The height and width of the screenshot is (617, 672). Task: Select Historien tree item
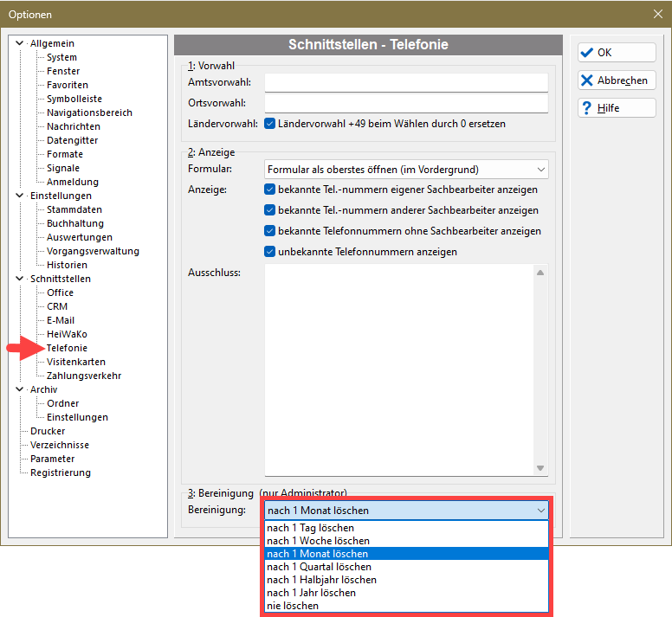[x=67, y=265]
